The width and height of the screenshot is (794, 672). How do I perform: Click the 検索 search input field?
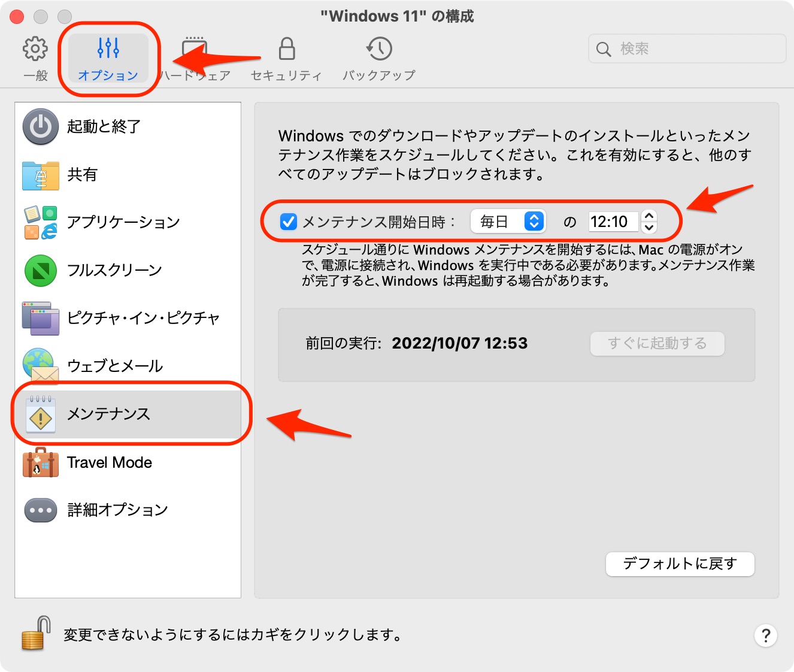point(687,49)
